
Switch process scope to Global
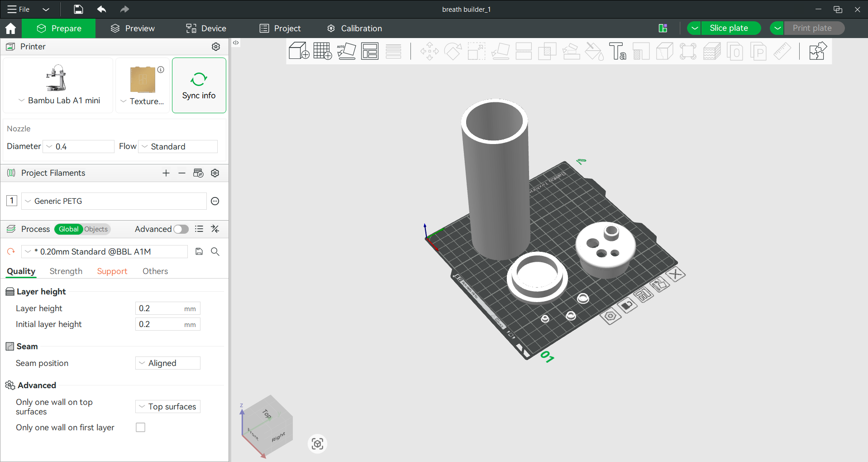click(x=68, y=229)
